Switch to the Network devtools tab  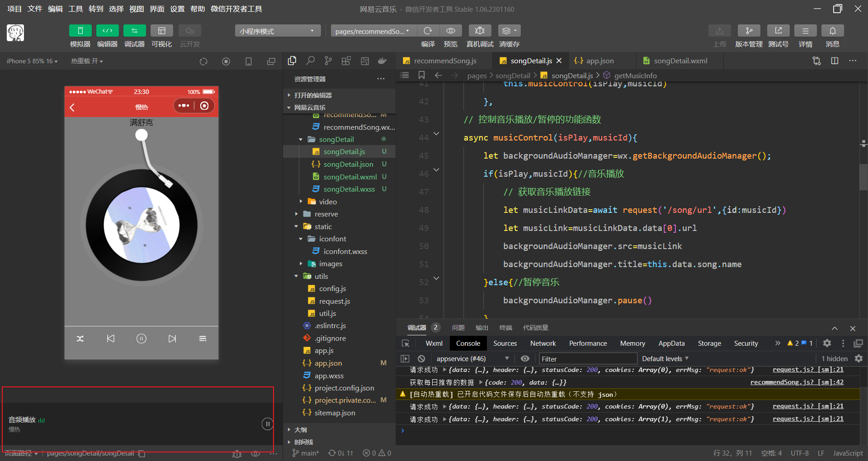[x=543, y=343]
